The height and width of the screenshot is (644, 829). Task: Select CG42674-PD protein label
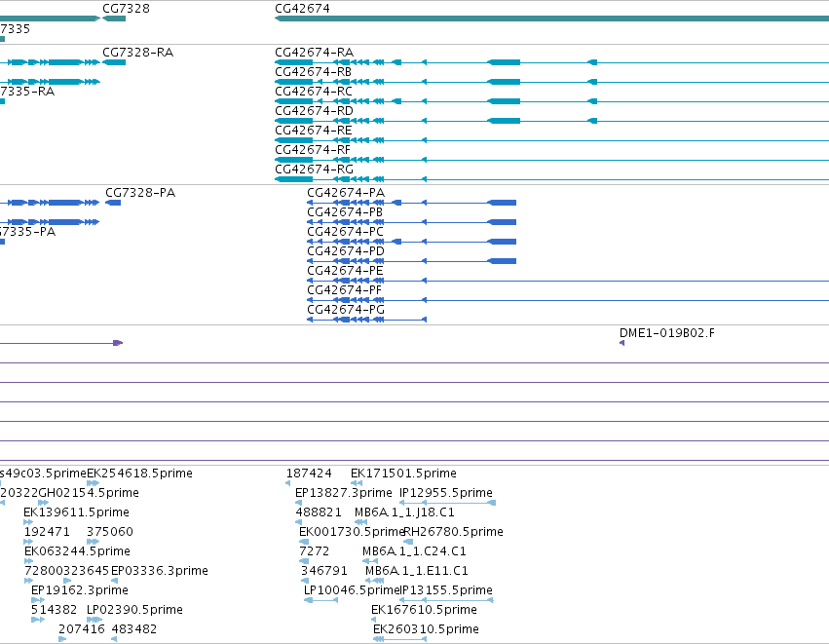coord(346,251)
